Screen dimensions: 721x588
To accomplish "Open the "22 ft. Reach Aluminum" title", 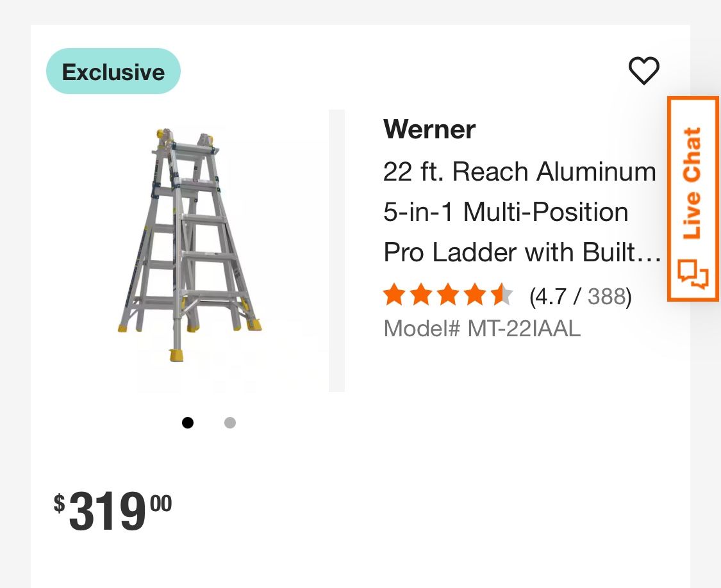I will [520, 172].
